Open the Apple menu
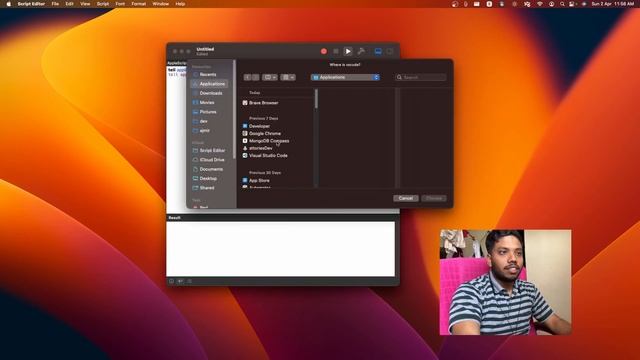The height and width of the screenshot is (360, 640). [8, 4]
